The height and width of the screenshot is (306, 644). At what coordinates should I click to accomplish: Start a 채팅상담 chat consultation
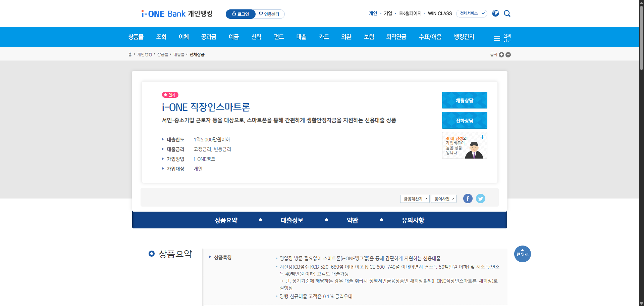pyautogui.click(x=465, y=100)
